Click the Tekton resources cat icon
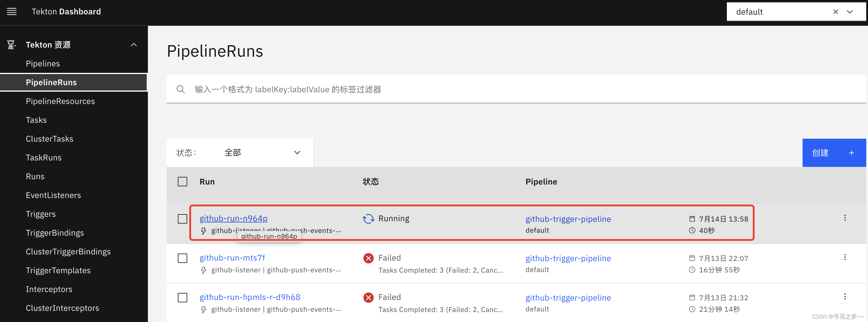Viewport: 868px width, 322px height. [x=11, y=45]
